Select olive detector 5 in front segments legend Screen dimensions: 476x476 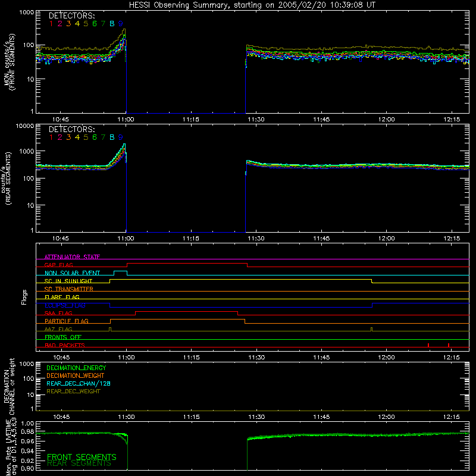86,24
